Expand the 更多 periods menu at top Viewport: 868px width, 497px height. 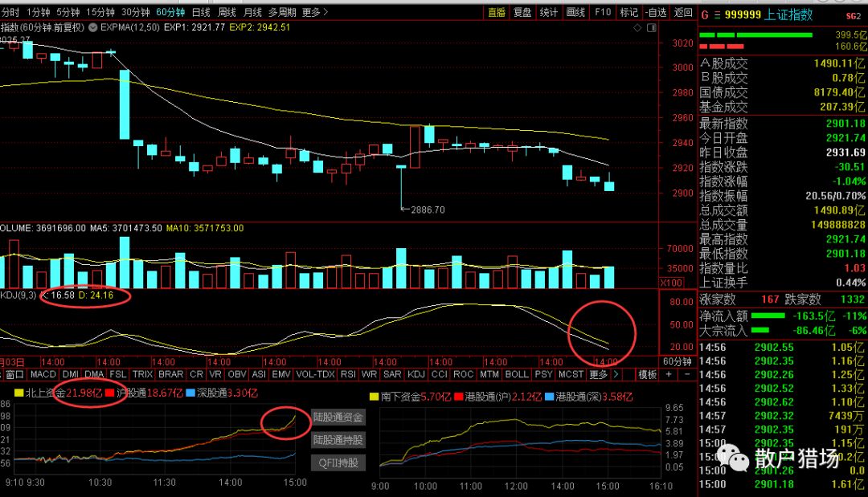315,12
